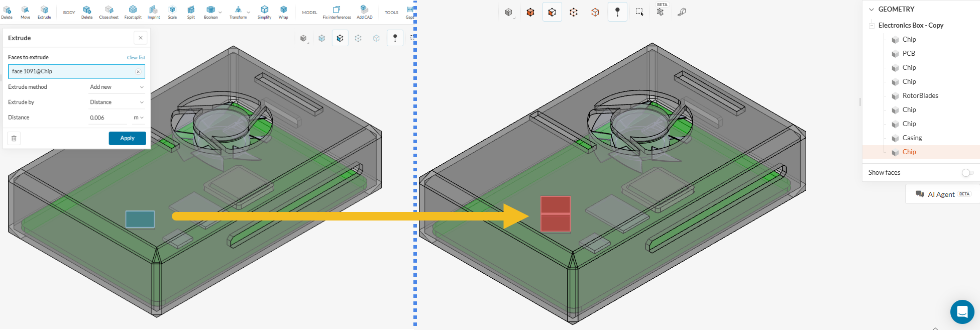This screenshot has width=980, height=330.
Task: Toggle the Show faces switch
Action: [x=967, y=173]
